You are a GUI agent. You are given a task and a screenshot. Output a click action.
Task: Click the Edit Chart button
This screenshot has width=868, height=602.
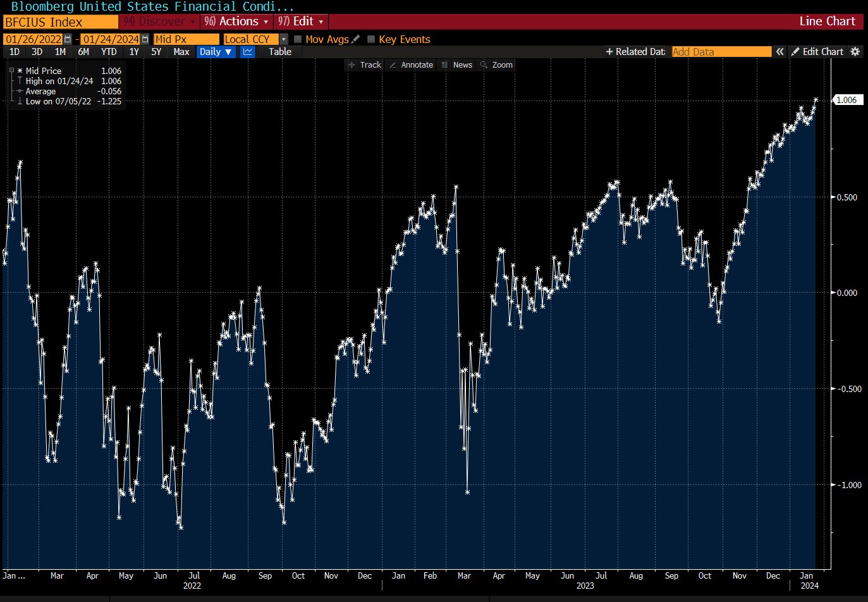[x=817, y=52]
